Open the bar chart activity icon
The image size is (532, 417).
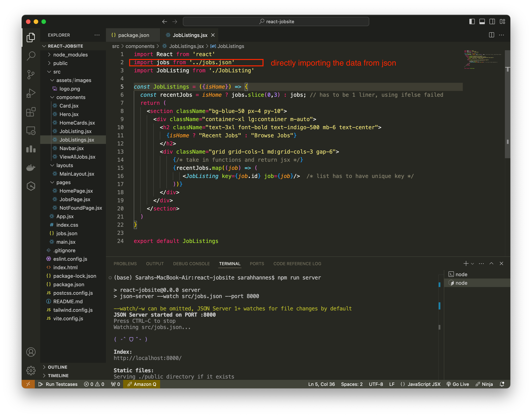31,149
